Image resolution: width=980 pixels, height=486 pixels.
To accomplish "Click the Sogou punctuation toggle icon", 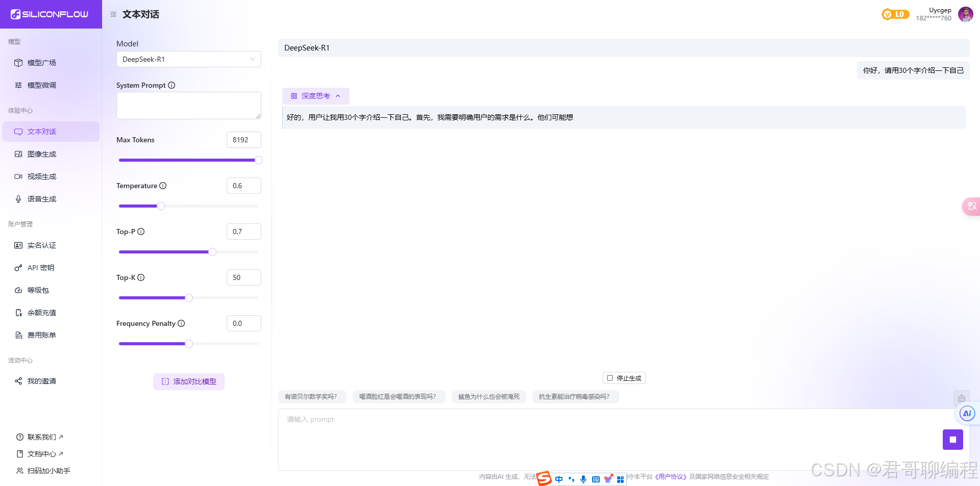I will click(x=571, y=479).
